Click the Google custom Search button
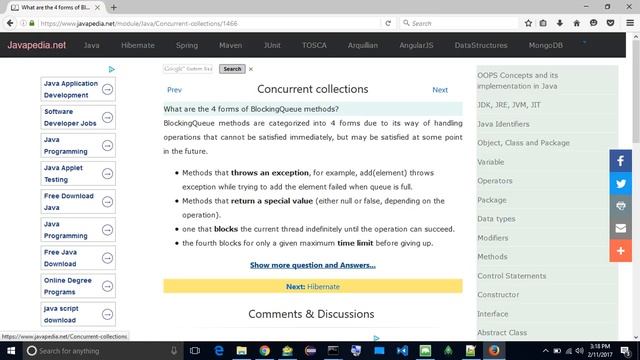This screenshot has width=640, height=360. (x=232, y=69)
